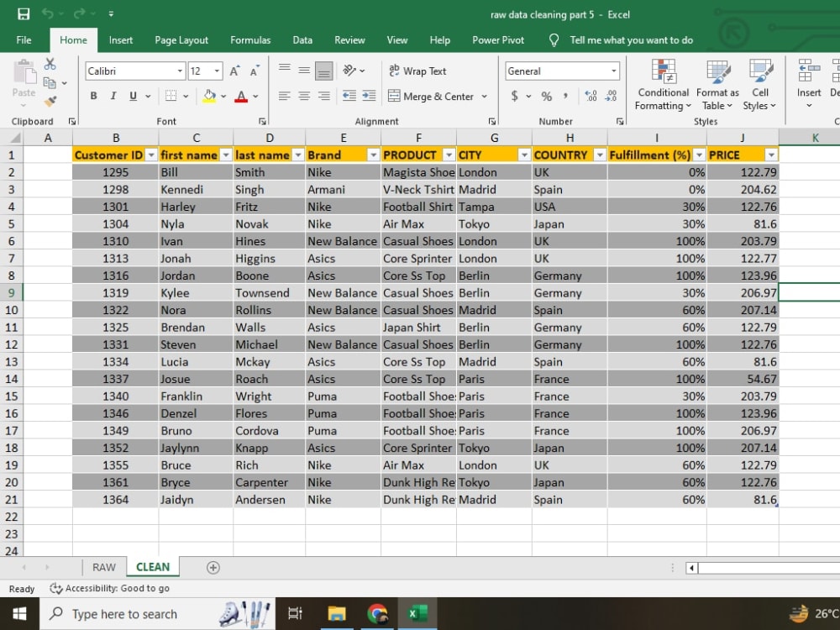The image size is (840, 630).
Task: Click Increase Indent icon
Action: point(369,96)
